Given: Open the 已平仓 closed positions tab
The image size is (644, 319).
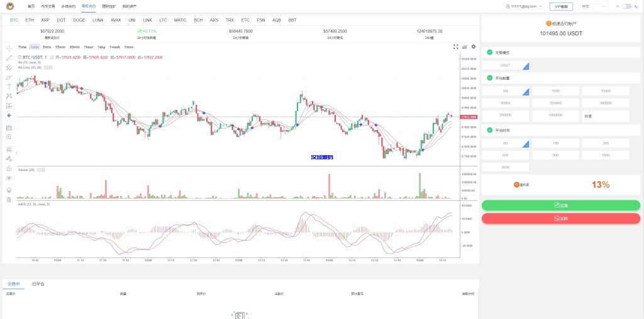Looking at the screenshot, I should click(x=39, y=284).
